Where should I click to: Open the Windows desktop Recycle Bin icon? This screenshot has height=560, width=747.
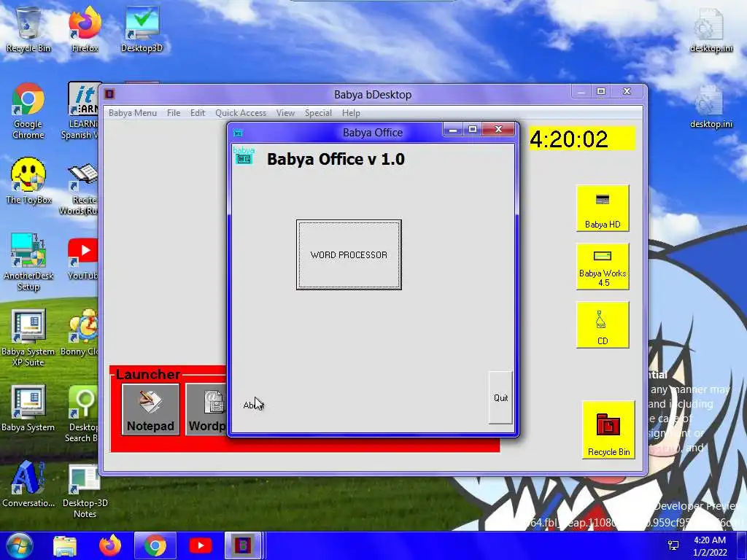(x=28, y=29)
